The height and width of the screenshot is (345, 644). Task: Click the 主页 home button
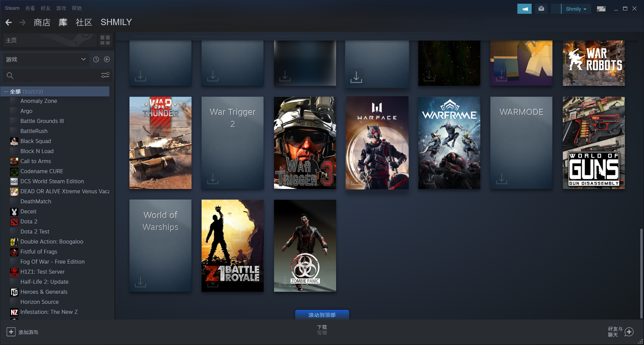pyautogui.click(x=50, y=40)
